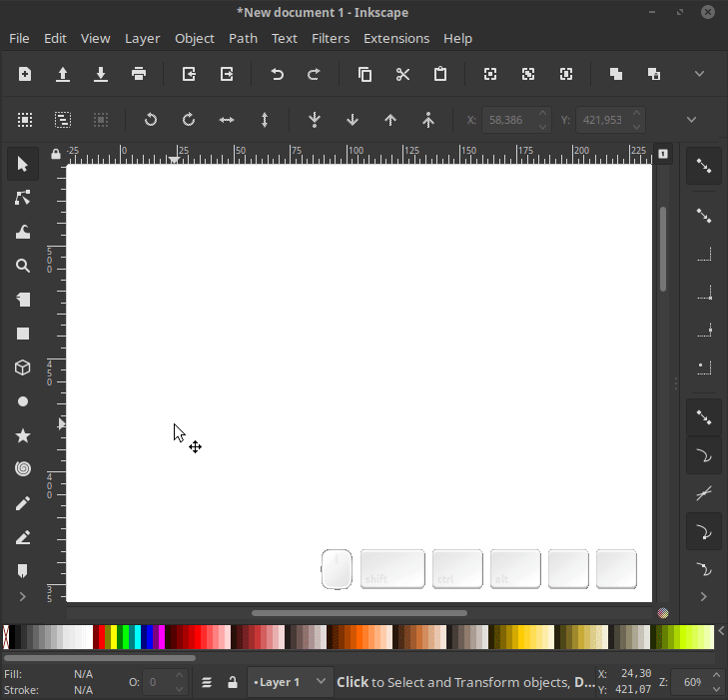Choose the Pencil freehand tool
The width and height of the screenshot is (728, 700).
click(x=23, y=503)
